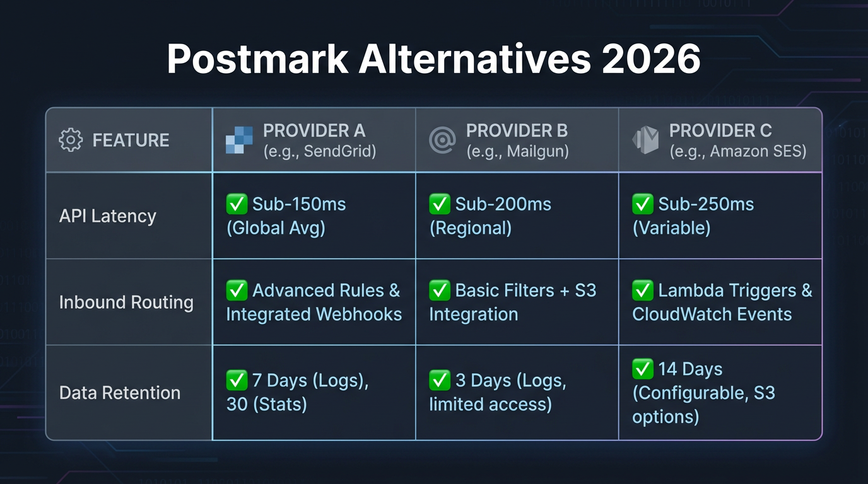This screenshot has width=868, height=484.
Task: Click checkmark beside Advanced Rules text
Action: [237, 291]
